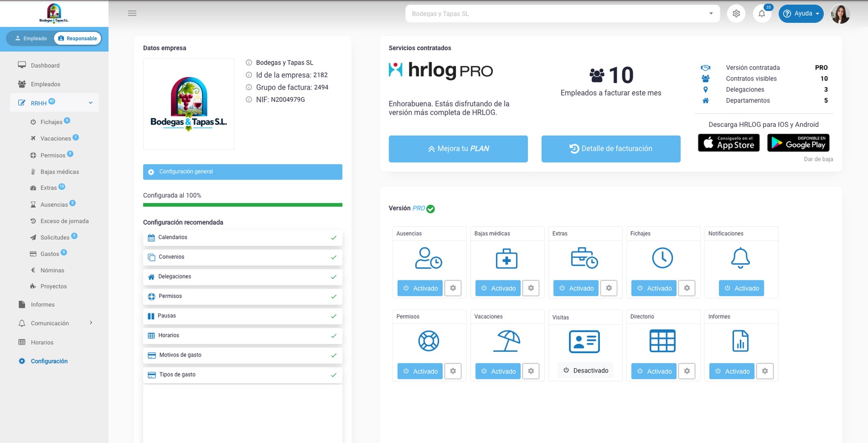Open the notifications bell with badge
Screen dimensions: 868x443
click(762, 14)
